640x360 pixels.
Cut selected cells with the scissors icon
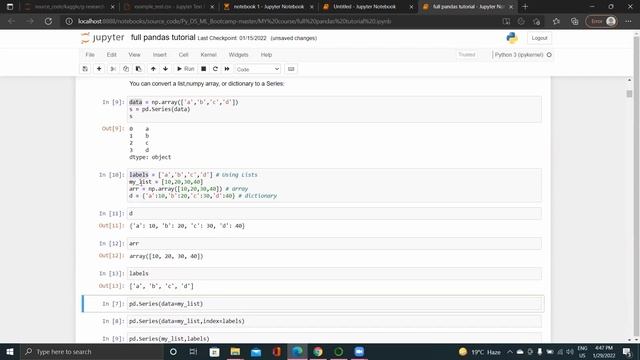point(113,69)
